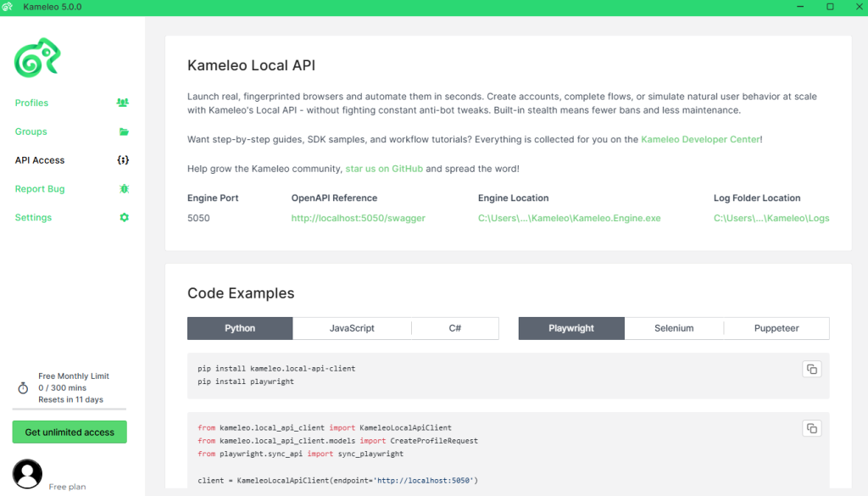Image resolution: width=868 pixels, height=496 pixels.
Task: Switch to the JavaScript tab
Action: [x=352, y=328]
